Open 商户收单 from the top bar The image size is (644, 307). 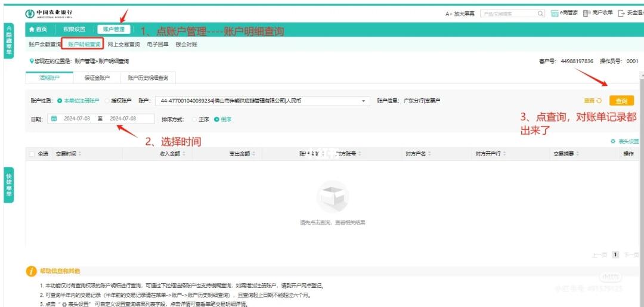(597, 13)
